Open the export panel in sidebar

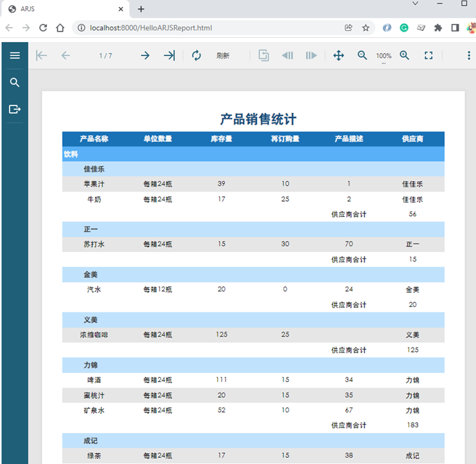tap(14, 109)
